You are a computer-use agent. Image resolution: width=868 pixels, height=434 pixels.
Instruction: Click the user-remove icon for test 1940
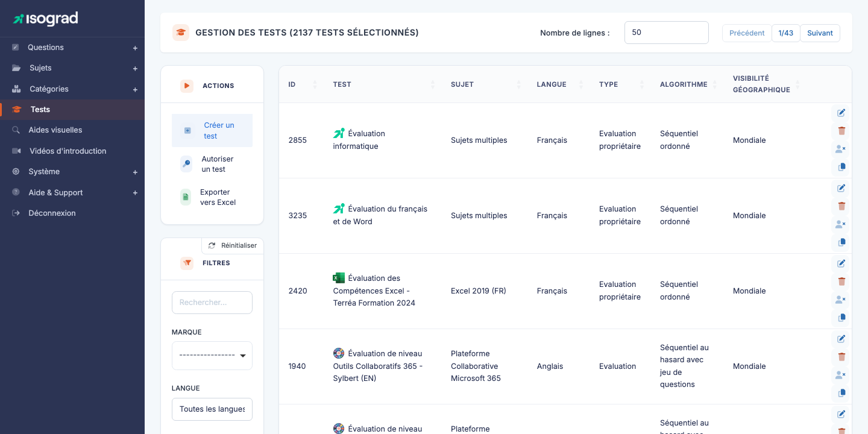[x=841, y=375]
